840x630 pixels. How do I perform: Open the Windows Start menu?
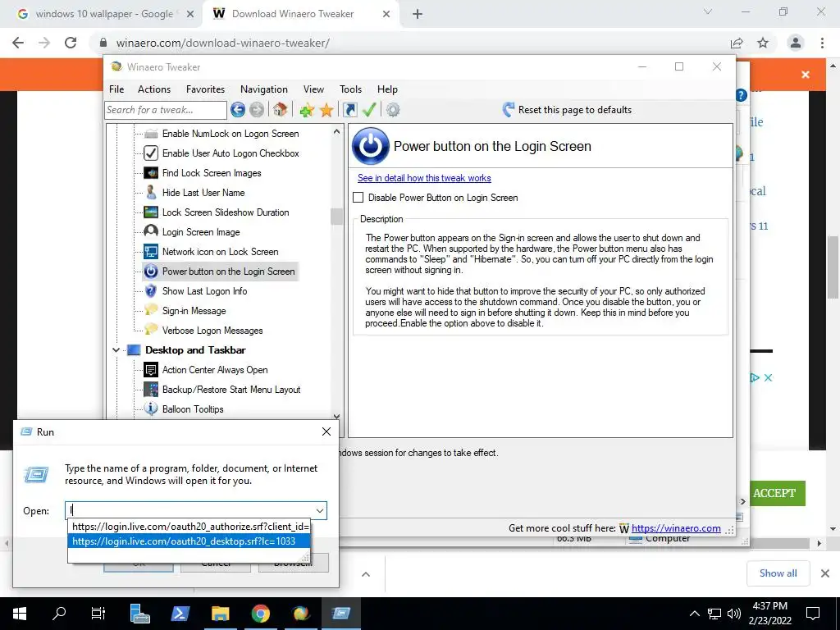20,614
